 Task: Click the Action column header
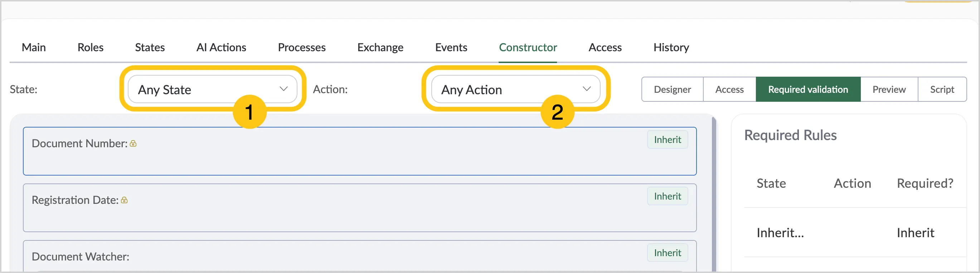point(853,183)
